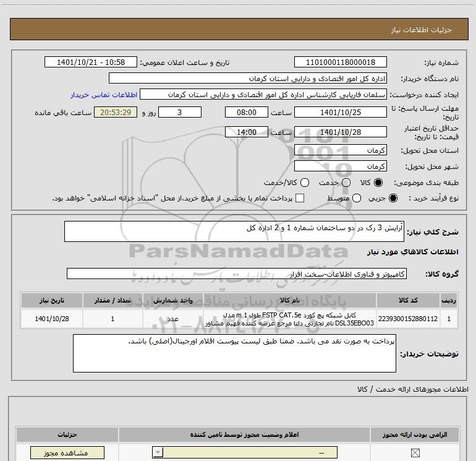Screen dimensions: 476x461
Task: Click the response deadline date 1401/10/25
Action: tap(340, 112)
